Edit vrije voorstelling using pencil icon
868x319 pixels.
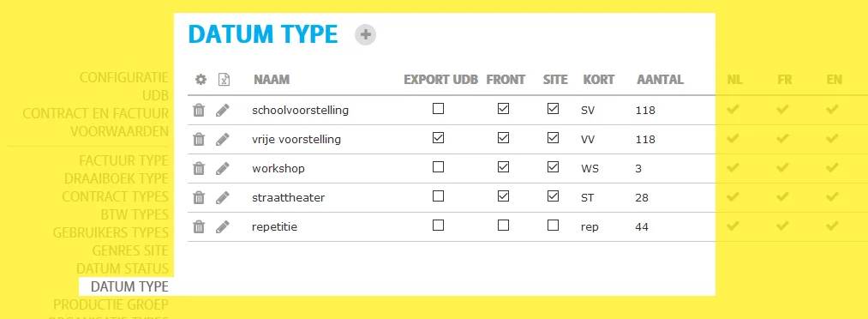click(222, 139)
